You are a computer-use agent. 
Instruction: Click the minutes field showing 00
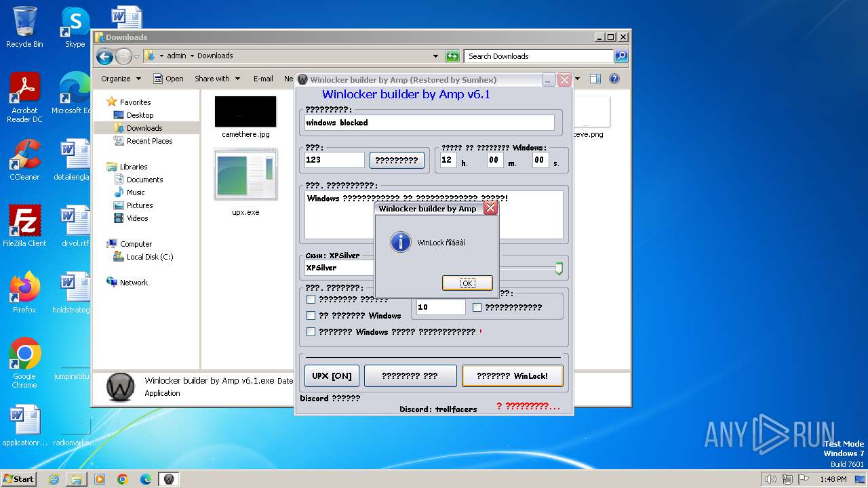[x=495, y=160]
